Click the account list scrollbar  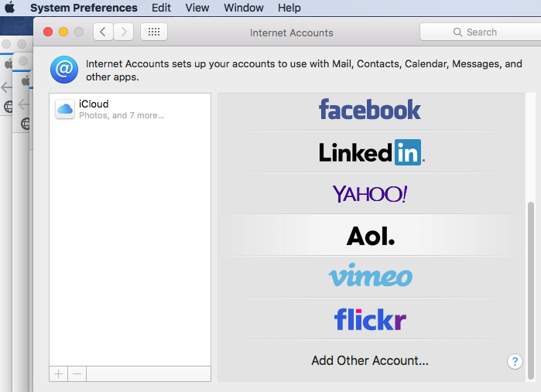[x=531, y=290]
